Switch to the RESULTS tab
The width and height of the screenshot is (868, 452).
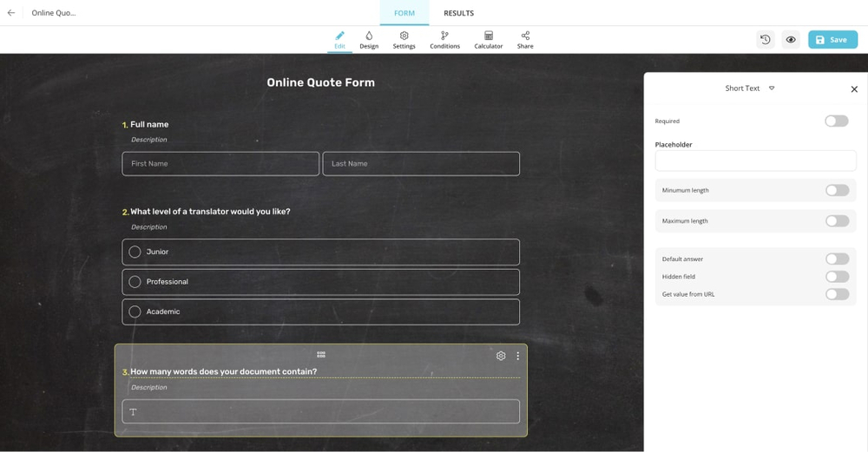pos(458,13)
